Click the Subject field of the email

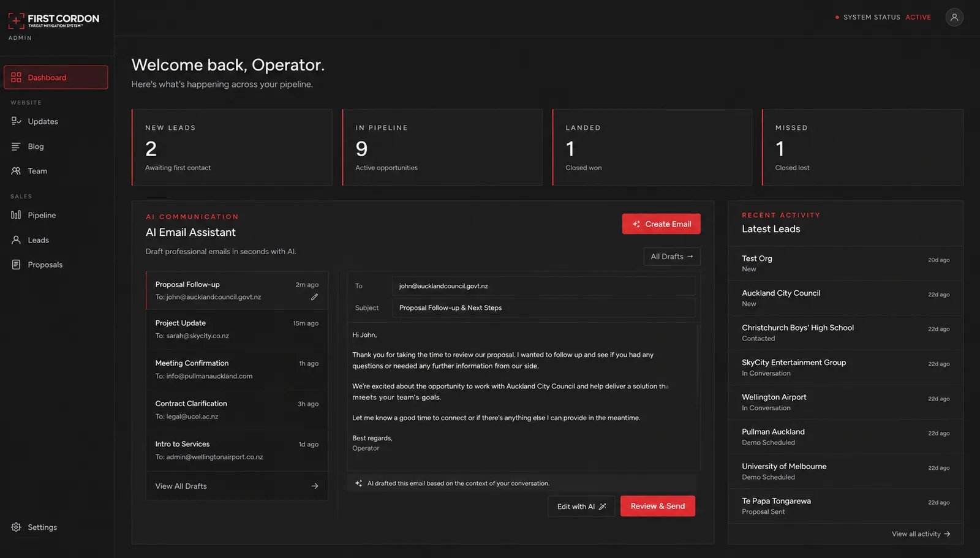(543, 308)
